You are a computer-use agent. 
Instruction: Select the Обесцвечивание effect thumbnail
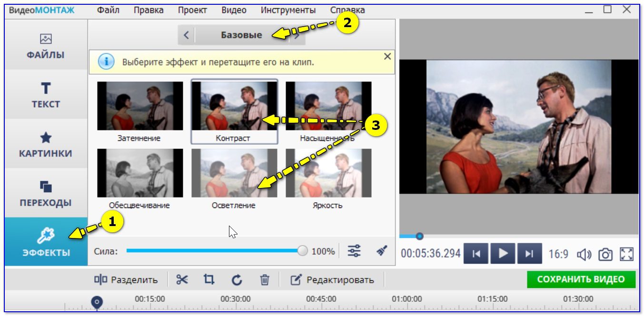click(x=140, y=173)
